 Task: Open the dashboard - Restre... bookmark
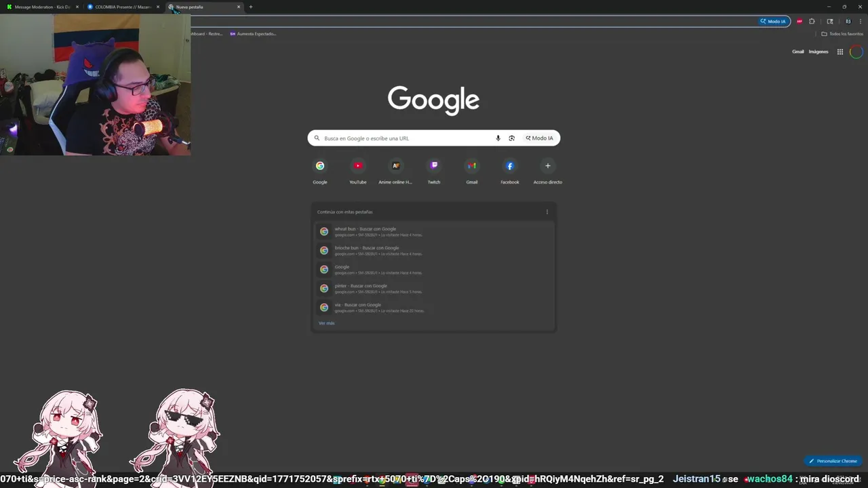[207, 33]
